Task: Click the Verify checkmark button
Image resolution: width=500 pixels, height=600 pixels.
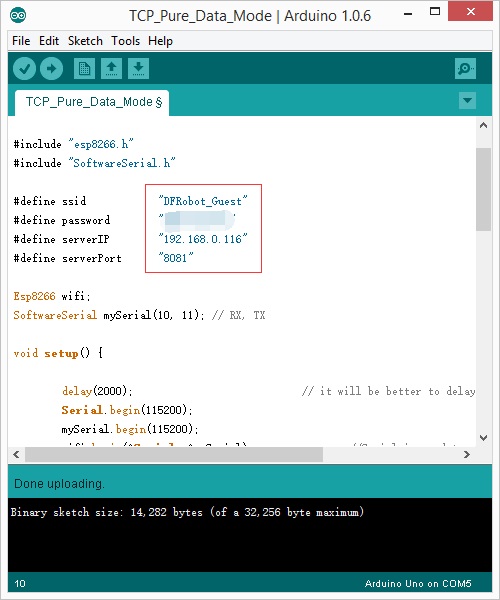Action: [x=24, y=69]
